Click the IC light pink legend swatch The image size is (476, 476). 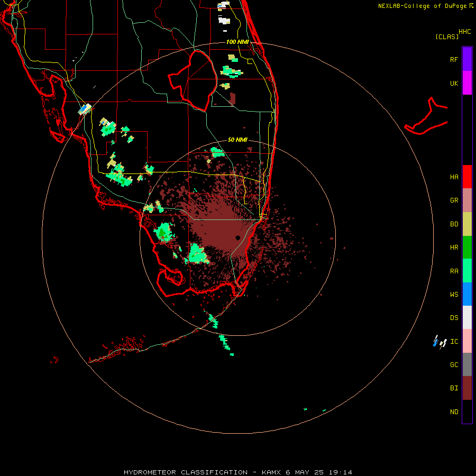[467, 341]
